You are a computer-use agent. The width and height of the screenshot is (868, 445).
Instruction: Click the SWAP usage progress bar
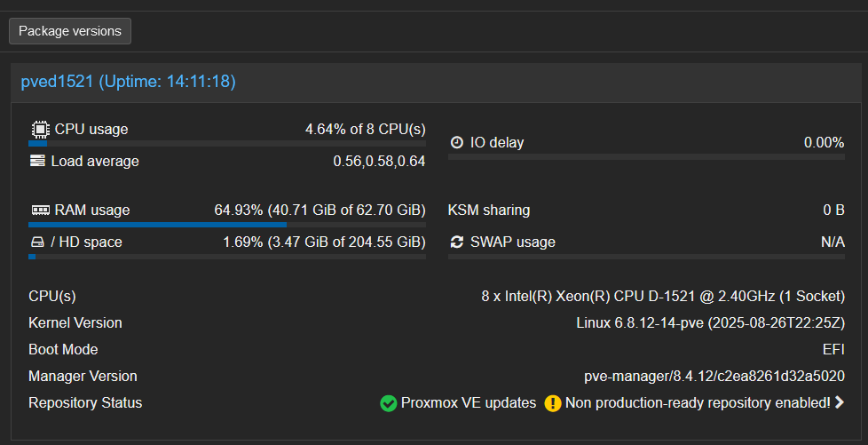coord(646,257)
